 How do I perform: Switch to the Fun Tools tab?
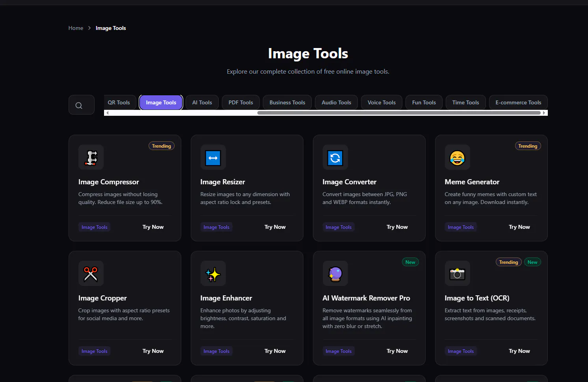tap(424, 102)
